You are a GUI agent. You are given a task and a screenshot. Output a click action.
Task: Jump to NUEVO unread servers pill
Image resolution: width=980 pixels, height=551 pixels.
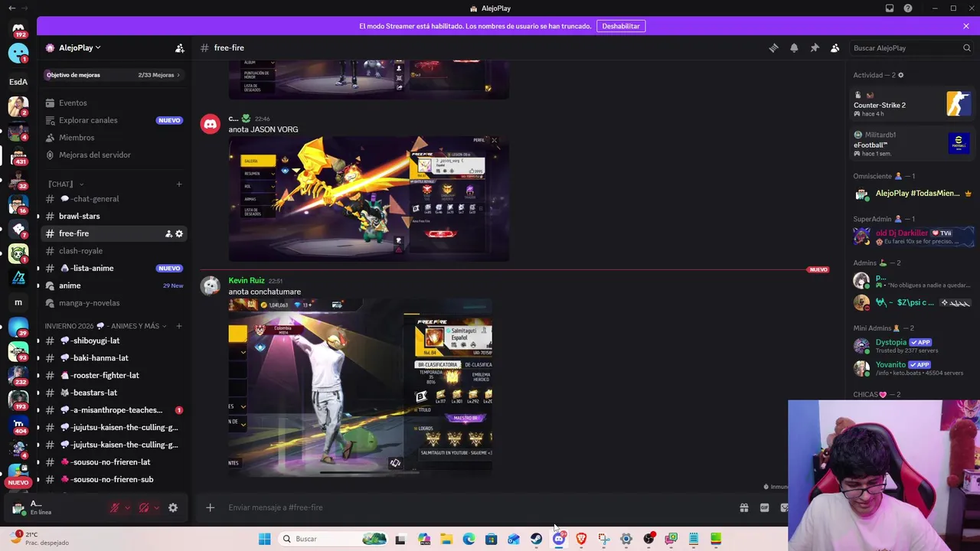[18, 482]
